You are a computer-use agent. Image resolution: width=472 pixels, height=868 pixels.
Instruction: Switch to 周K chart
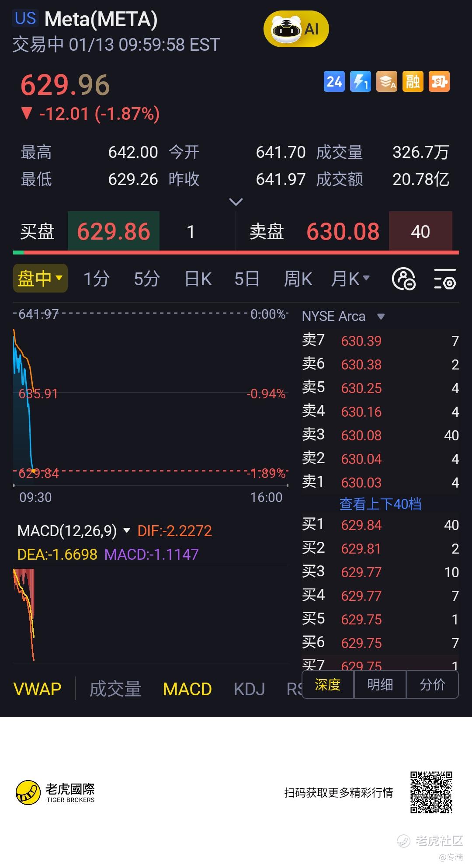pyautogui.click(x=298, y=279)
